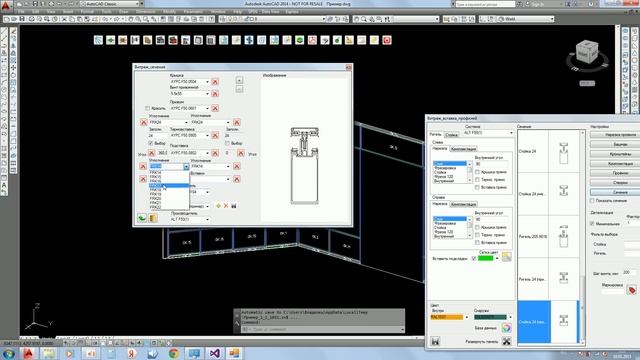Choose the highlighted entry in open Уплотнение list
The width and height of the screenshot is (640, 360).
(169, 186)
